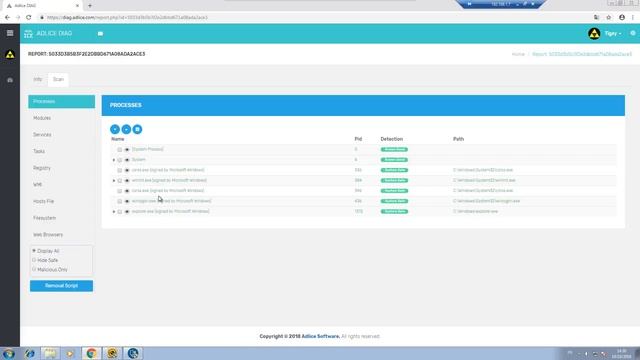Screen dimensions: 640x360
Task: Open the Tigzy user dropdown
Action: [613, 33]
